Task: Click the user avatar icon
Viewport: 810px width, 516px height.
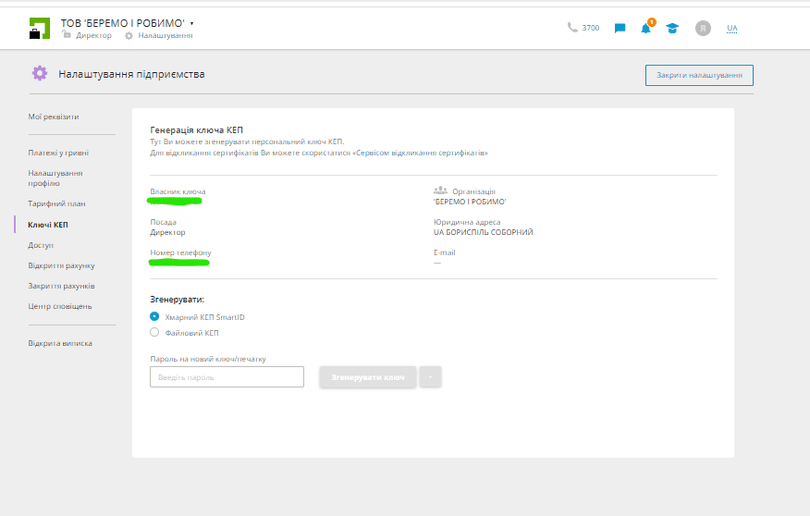Action: tap(703, 28)
